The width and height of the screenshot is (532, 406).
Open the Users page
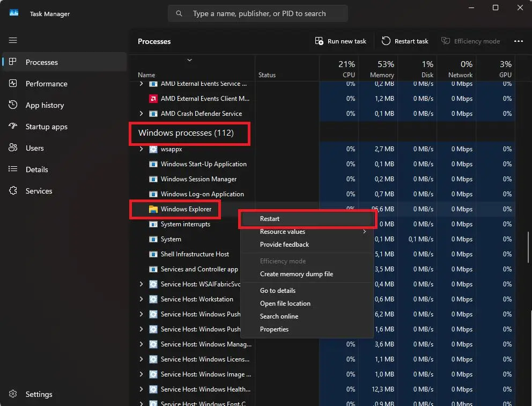[x=64, y=148]
